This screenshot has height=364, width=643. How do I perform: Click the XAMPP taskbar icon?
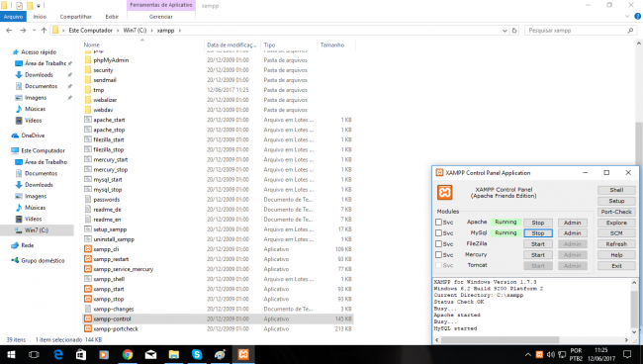click(x=243, y=354)
